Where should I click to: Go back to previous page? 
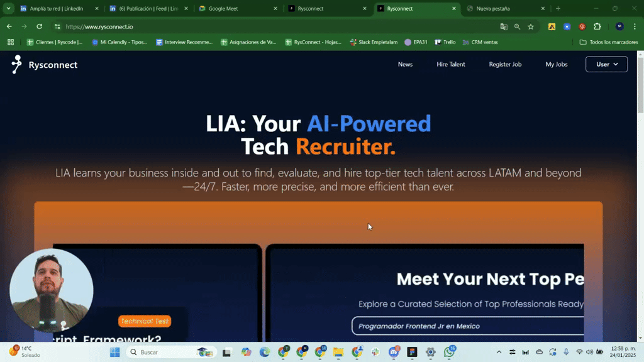(x=9, y=26)
